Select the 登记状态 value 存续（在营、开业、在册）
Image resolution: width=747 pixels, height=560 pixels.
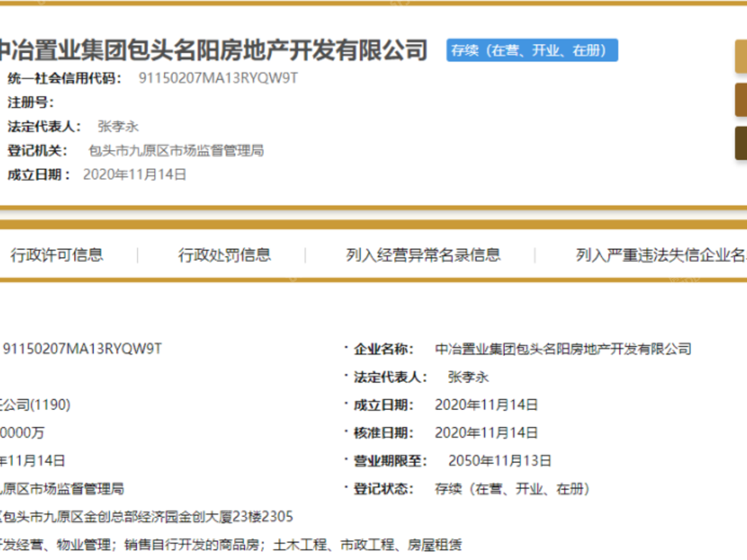(x=512, y=489)
